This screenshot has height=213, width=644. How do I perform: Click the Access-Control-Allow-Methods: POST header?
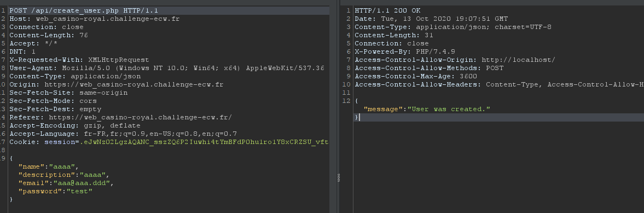pos(429,68)
